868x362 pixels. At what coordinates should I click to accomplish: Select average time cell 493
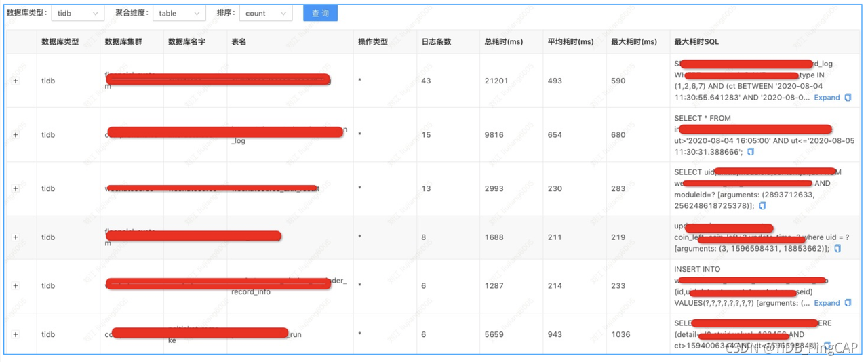pyautogui.click(x=555, y=81)
